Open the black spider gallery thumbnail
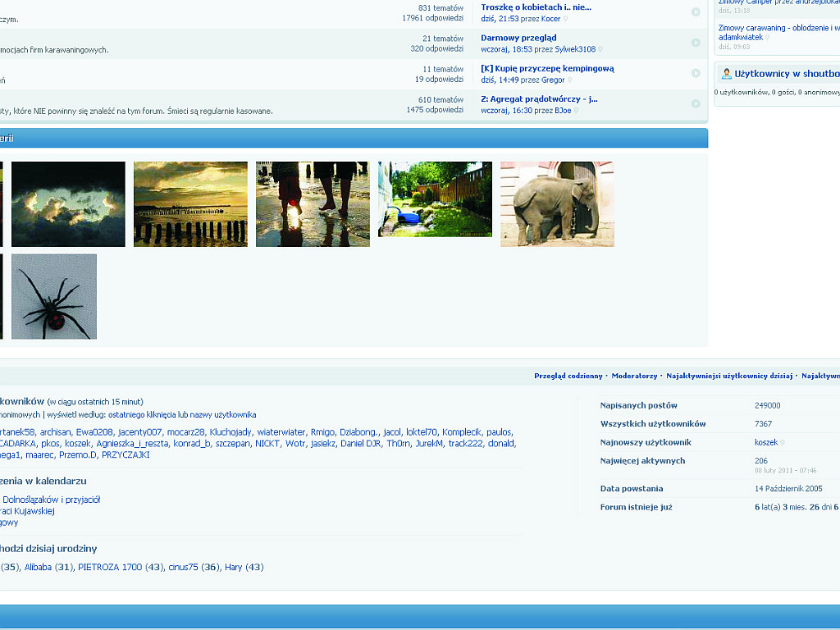840x630 pixels. (54, 296)
